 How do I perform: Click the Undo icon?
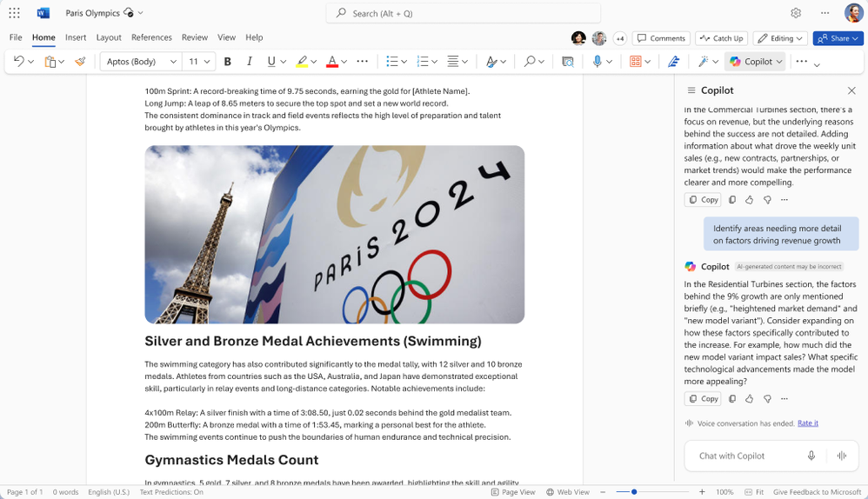18,62
